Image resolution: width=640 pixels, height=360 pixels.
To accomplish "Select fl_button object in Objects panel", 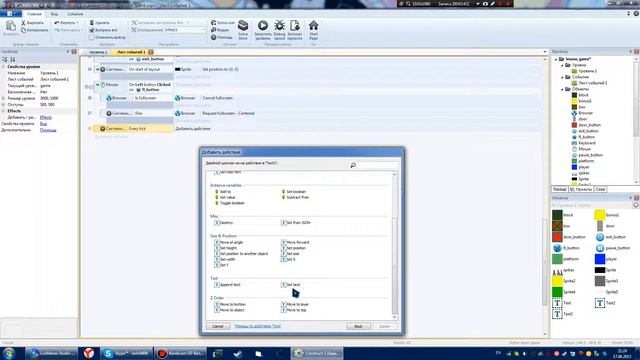I will coord(566,248).
